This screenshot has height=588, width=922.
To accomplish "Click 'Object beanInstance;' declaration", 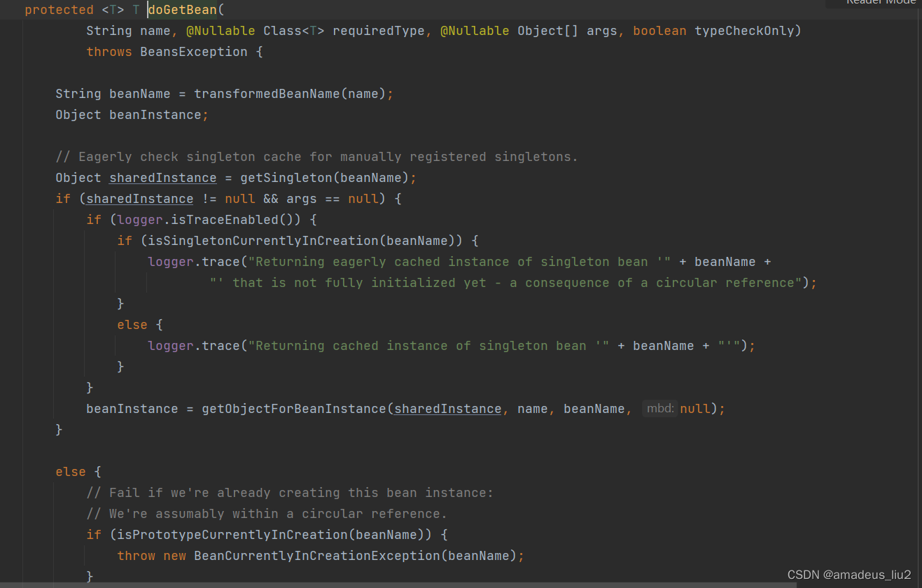I will click(x=132, y=115).
